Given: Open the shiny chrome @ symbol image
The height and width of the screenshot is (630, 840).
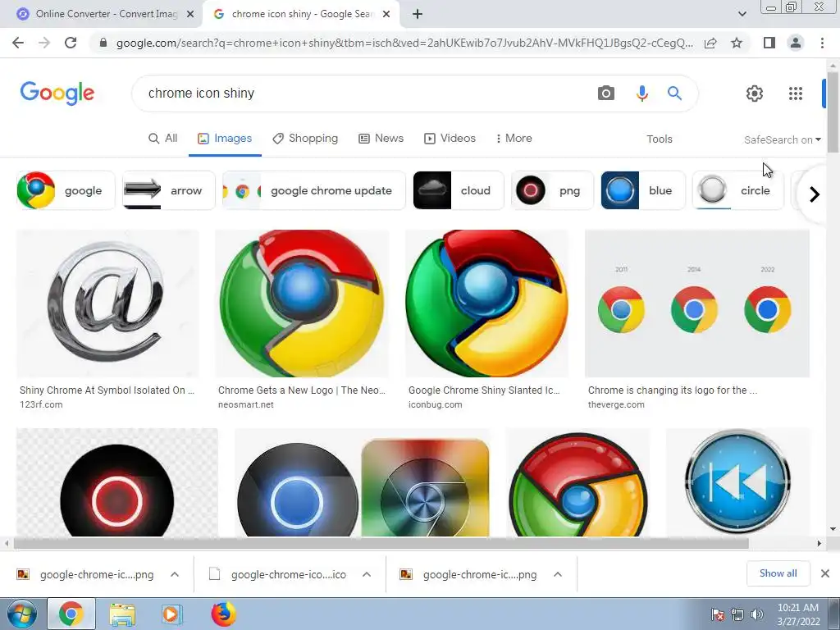Looking at the screenshot, I should click(107, 304).
